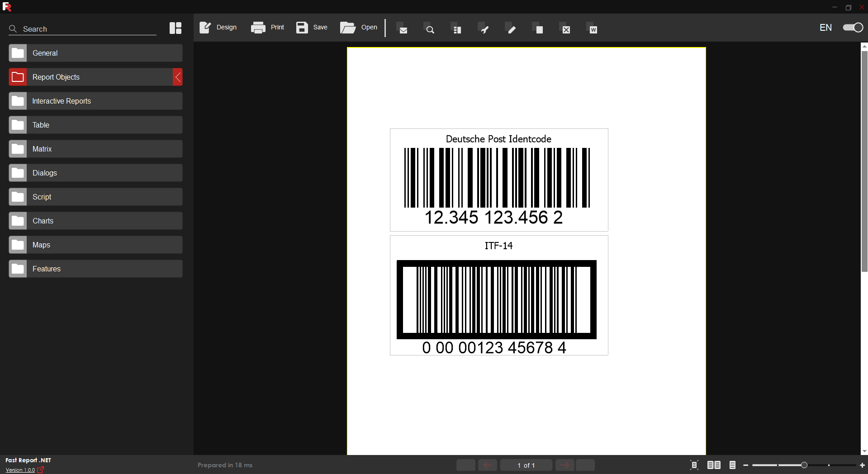Click the Version 1.0.0 link
The image size is (868, 474).
coord(20,470)
